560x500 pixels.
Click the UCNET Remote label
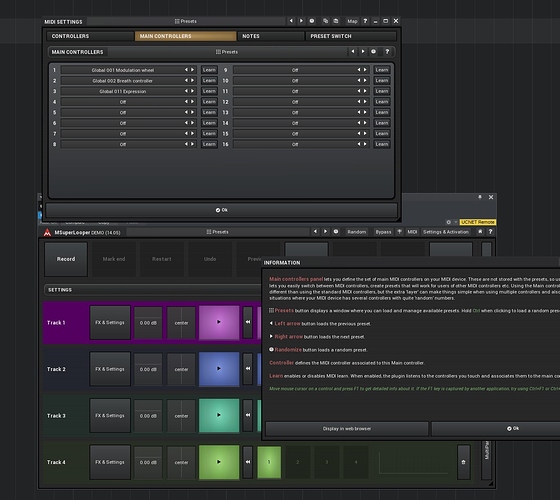coord(478,222)
